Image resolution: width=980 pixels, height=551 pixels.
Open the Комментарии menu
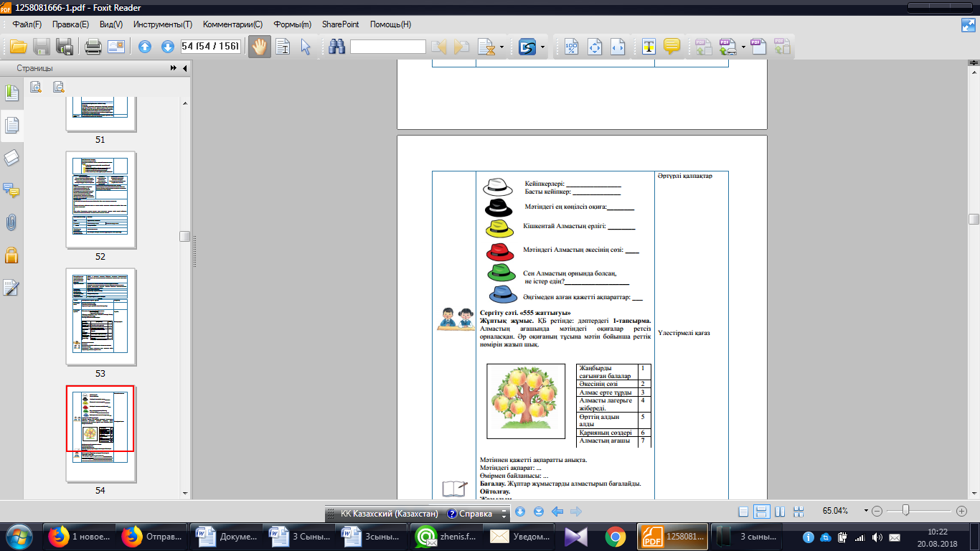coord(232,24)
